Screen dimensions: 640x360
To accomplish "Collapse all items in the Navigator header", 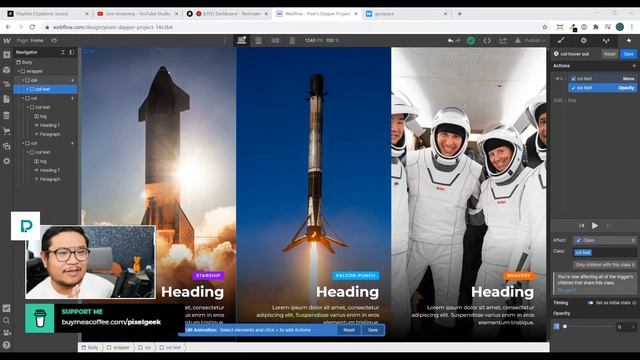I will pos(63,52).
